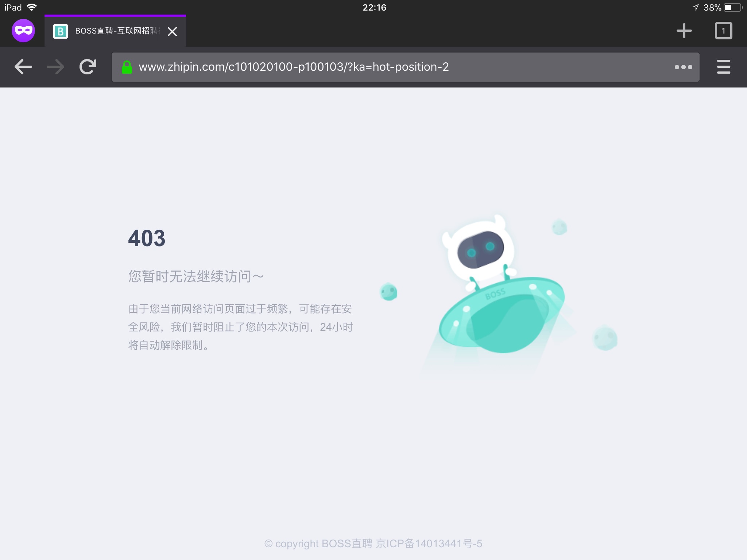This screenshot has width=747, height=560.
Task: Tap the Wi-Fi status icon
Action: tap(32, 7)
